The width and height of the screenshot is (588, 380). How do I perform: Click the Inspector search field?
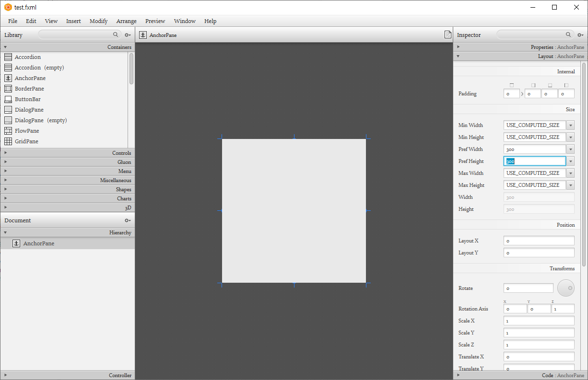pos(535,35)
